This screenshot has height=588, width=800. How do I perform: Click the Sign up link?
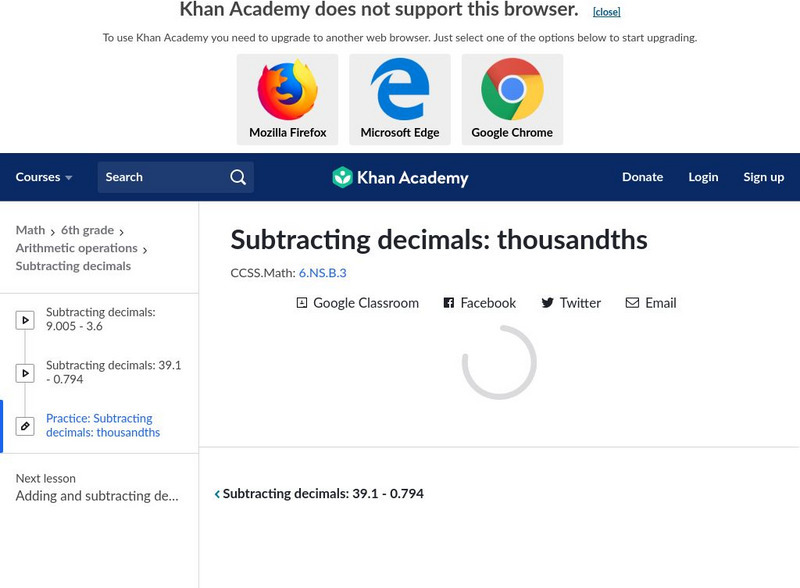tap(763, 177)
